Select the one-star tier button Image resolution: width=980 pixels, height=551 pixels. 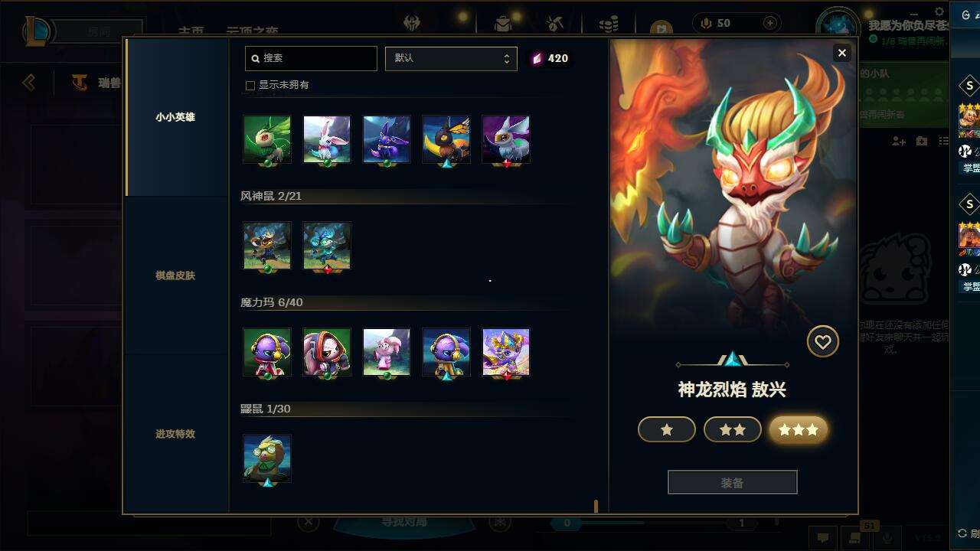pos(667,430)
